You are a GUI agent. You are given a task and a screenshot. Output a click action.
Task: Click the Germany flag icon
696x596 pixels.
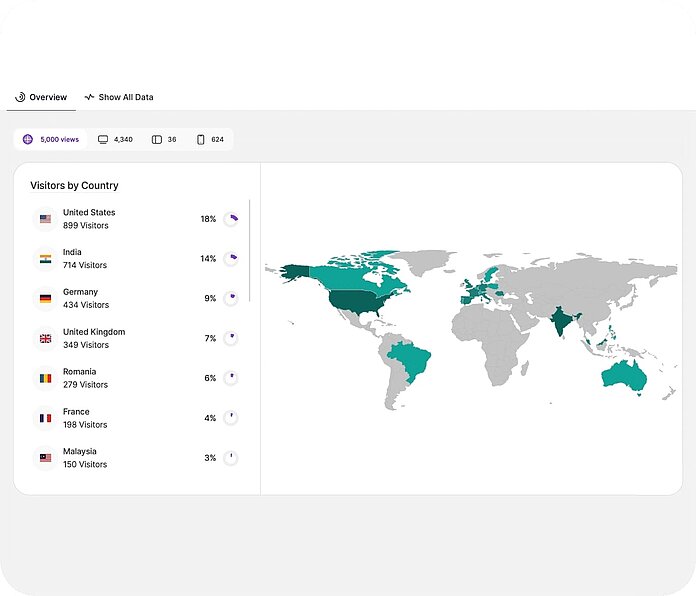(45, 299)
